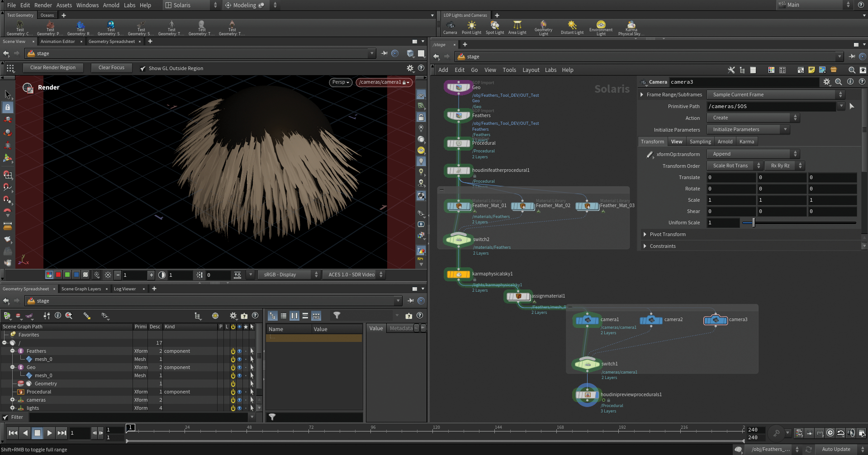Image resolution: width=868 pixels, height=455 pixels.
Task: Add a Camera from the LOP shelf
Action: point(450,27)
